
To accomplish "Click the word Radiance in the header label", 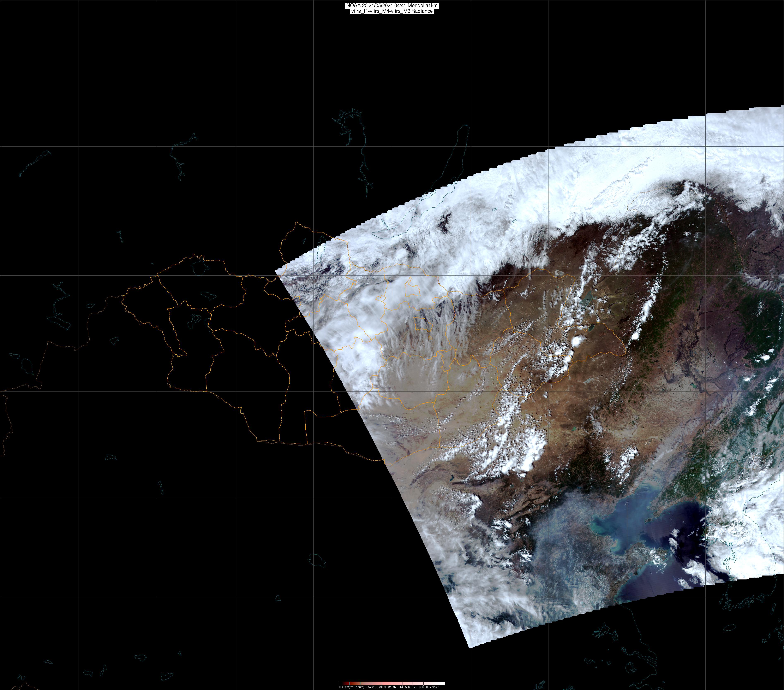I will (x=422, y=11).
